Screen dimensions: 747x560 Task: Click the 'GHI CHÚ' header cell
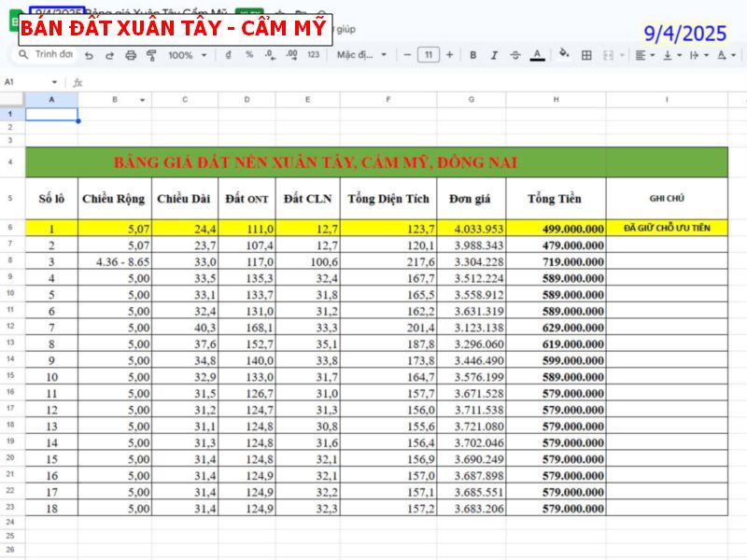point(667,199)
